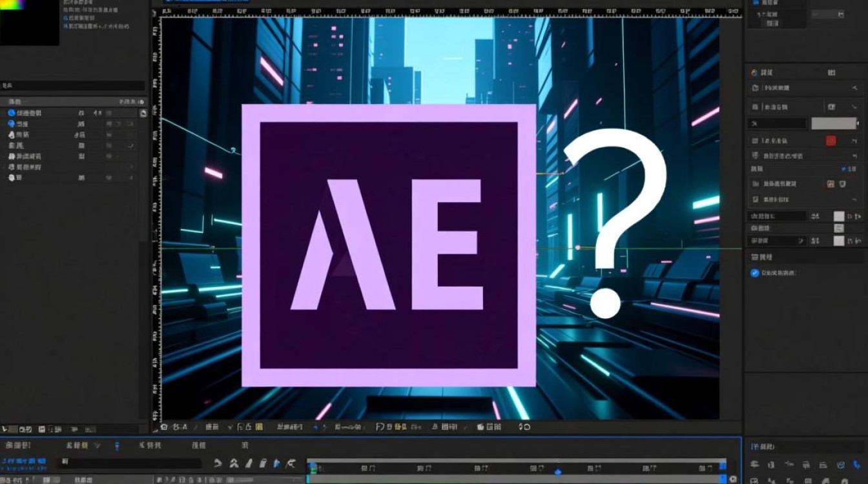Toggle the checkmark in fourth project list row

click(x=131, y=146)
